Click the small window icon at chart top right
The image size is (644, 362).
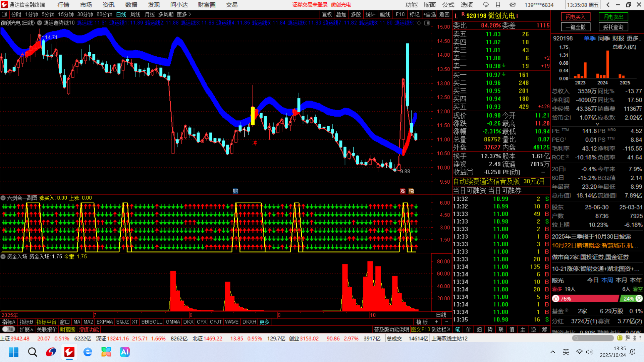pyautogui.click(x=427, y=23)
